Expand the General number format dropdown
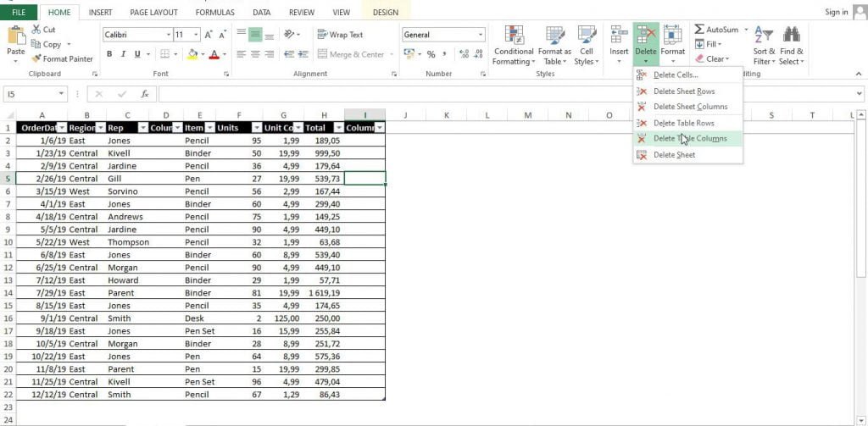Screen dimensions: 868x426 480,35
